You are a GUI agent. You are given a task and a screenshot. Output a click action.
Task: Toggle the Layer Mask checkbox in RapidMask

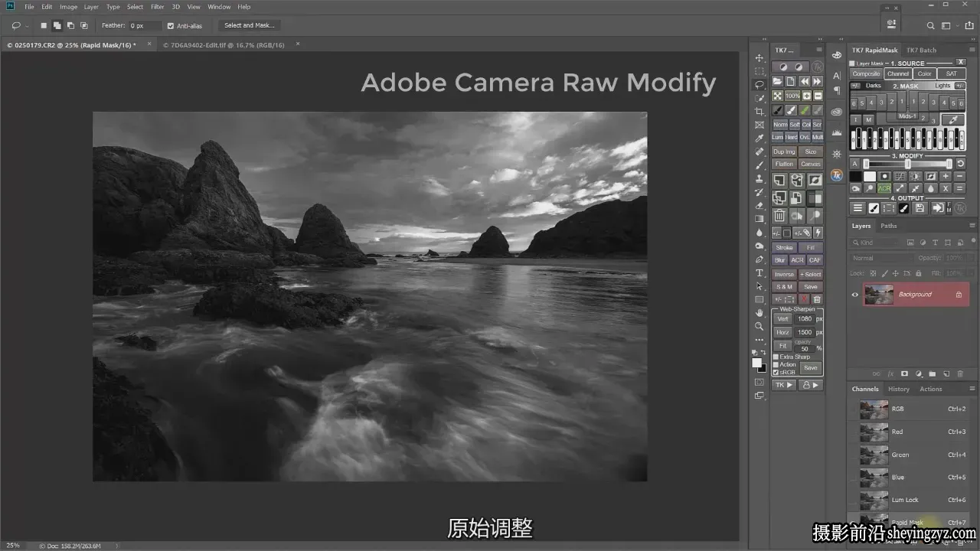click(x=853, y=64)
